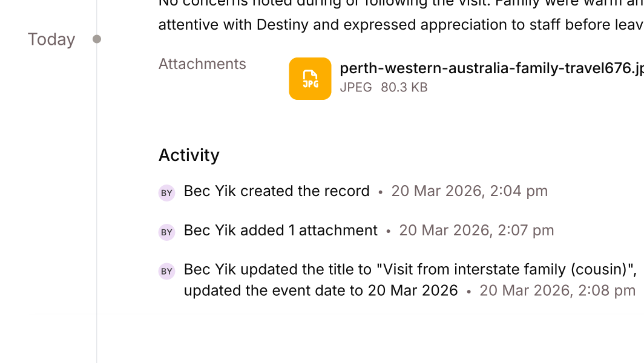Click the 2:07 pm activity timestamp
The height and width of the screenshot is (363, 644).
(476, 231)
